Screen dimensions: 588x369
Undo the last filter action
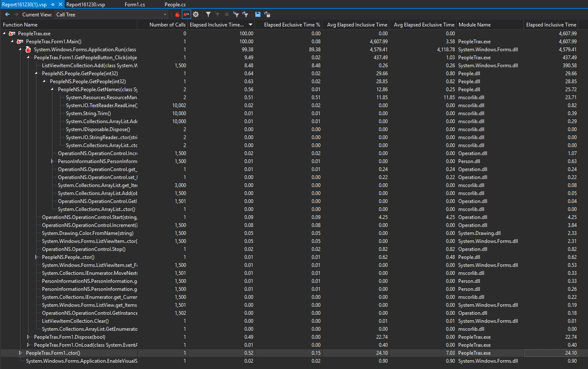click(236, 14)
